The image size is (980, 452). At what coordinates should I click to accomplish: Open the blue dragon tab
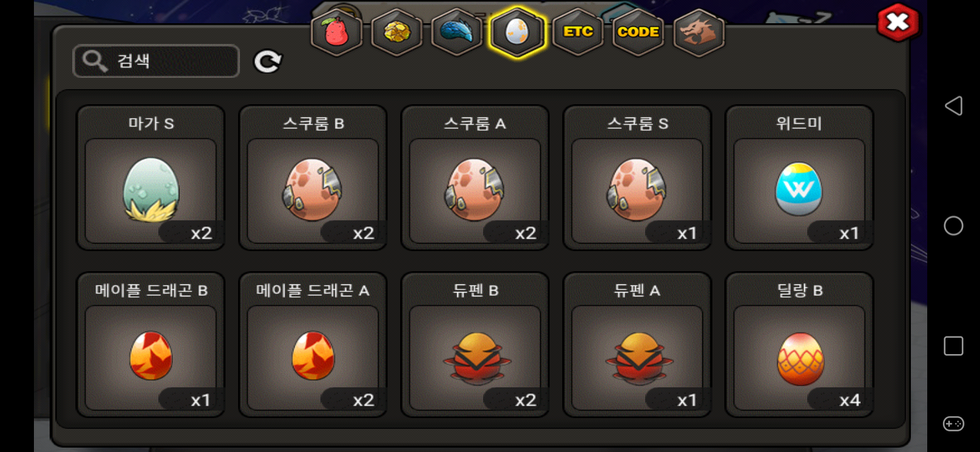tap(457, 33)
